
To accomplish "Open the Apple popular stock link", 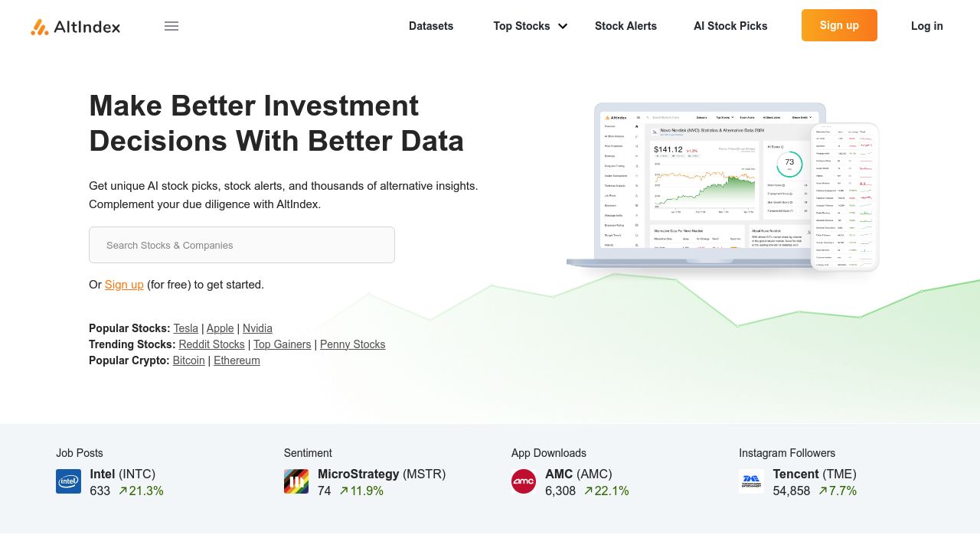I will [220, 328].
